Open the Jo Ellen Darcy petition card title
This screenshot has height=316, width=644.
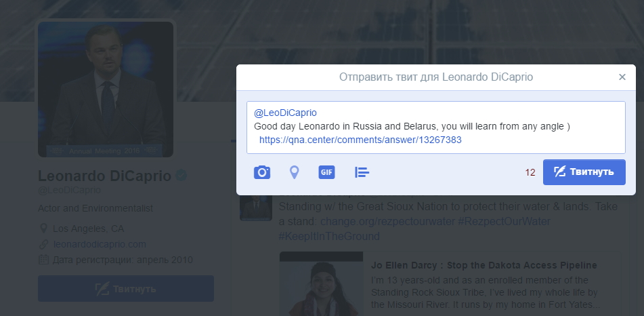point(484,265)
